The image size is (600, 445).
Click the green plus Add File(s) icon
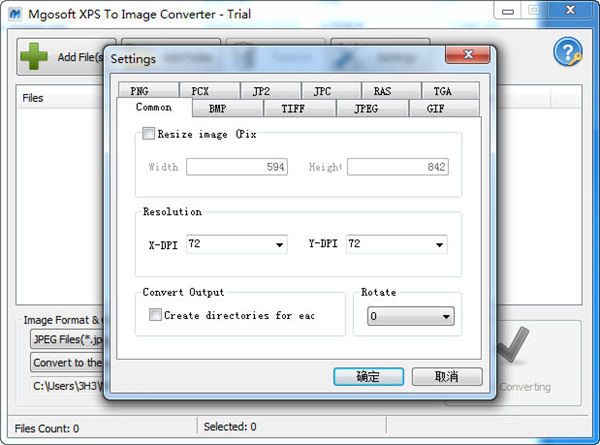[34, 56]
